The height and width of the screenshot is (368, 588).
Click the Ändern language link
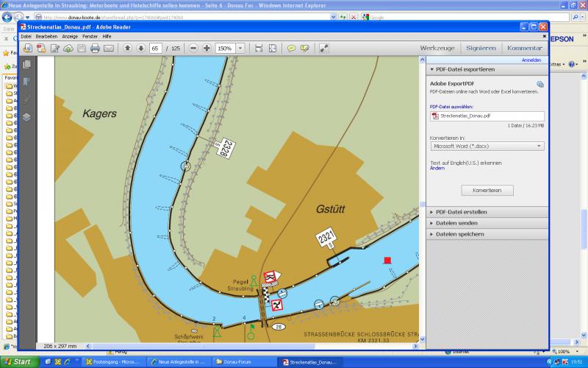coord(437,168)
